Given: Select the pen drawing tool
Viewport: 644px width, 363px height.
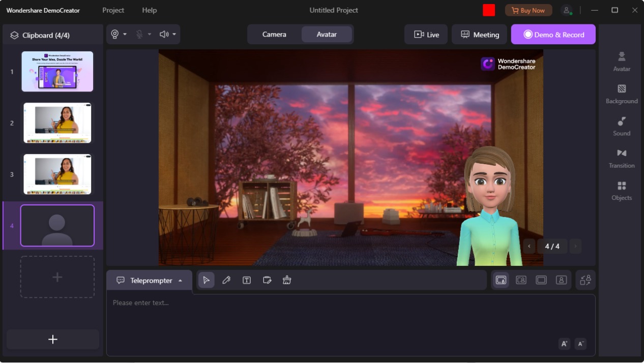Looking at the screenshot, I should [x=226, y=280].
